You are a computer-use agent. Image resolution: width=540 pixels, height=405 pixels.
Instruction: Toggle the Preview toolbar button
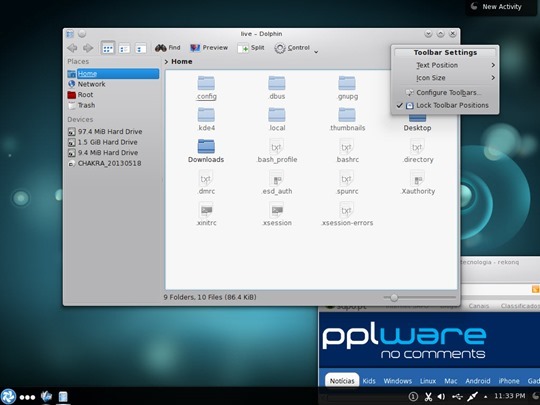pyautogui.click(x=209, y=48)
